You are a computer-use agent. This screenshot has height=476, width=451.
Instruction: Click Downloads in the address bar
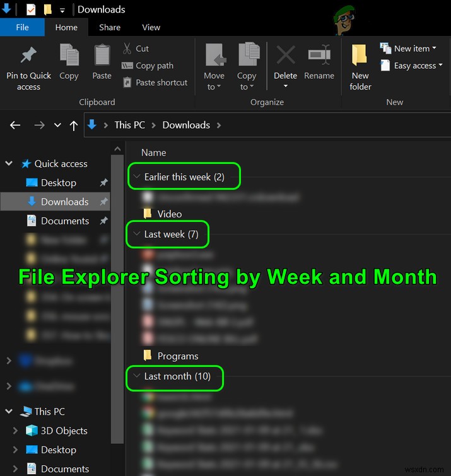coord(186,125)
